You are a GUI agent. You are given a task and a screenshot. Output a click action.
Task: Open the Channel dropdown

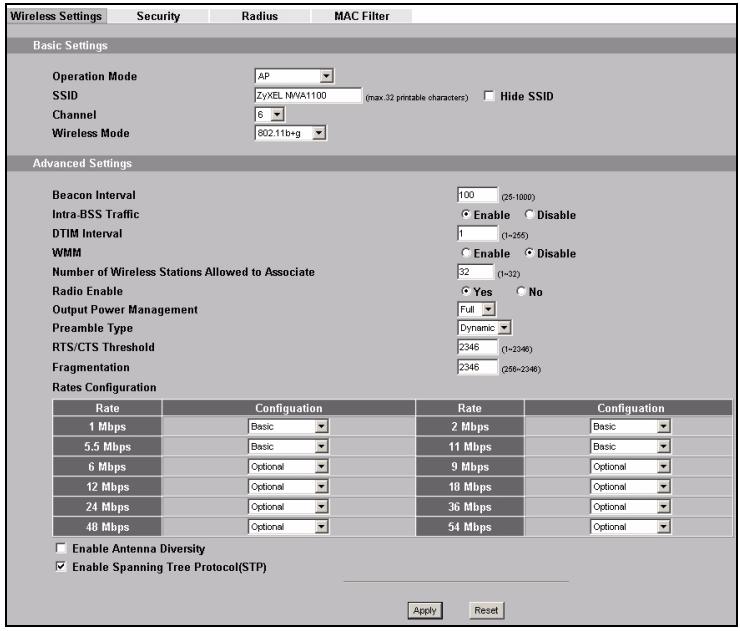[269, 114]
